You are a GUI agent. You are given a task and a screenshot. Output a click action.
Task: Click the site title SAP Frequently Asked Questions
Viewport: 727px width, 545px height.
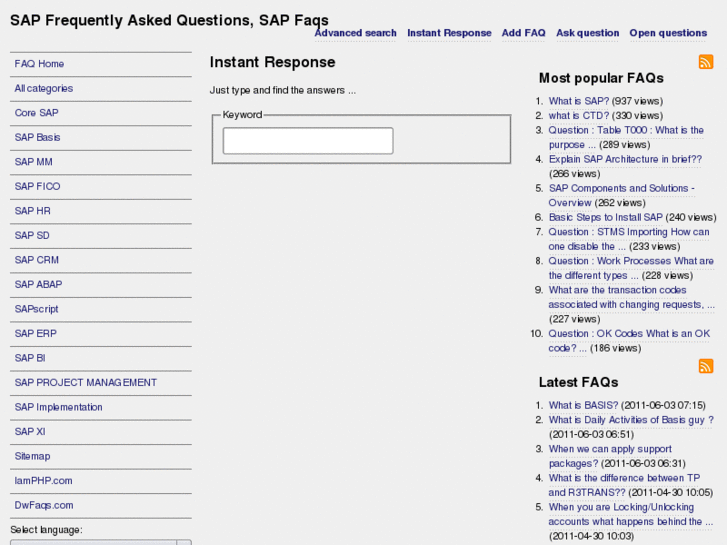pyautogui.click(x=169, y=20)
